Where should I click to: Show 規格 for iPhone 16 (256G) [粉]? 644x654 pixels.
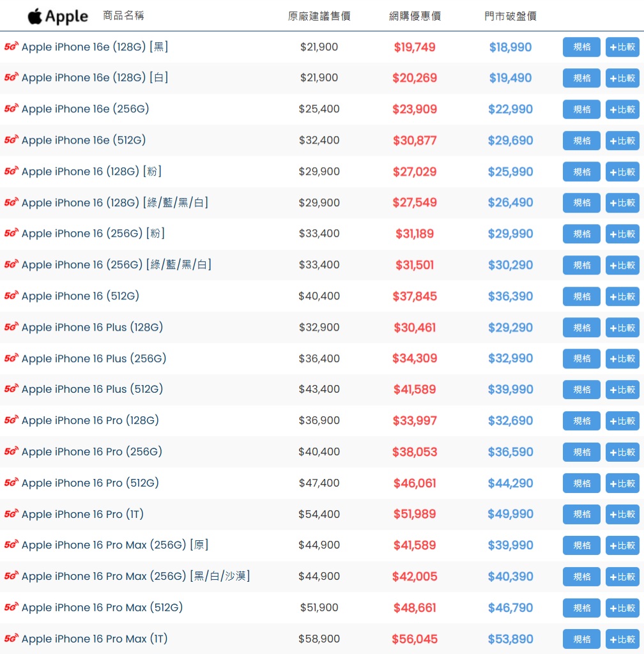pos(581,234)
